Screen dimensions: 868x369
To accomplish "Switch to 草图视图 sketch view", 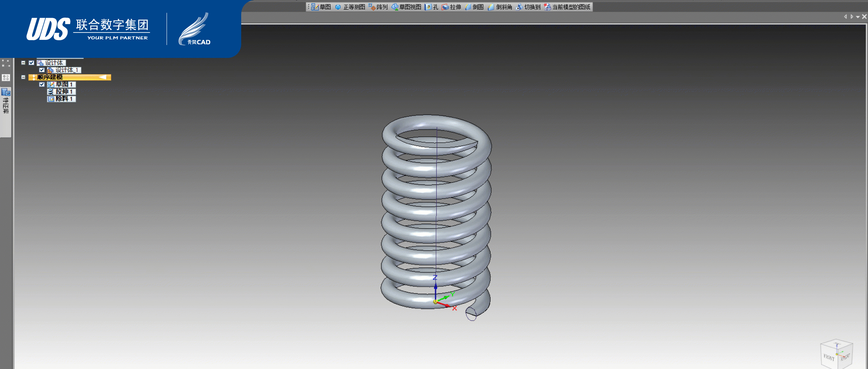I will (x=406, y=7).
